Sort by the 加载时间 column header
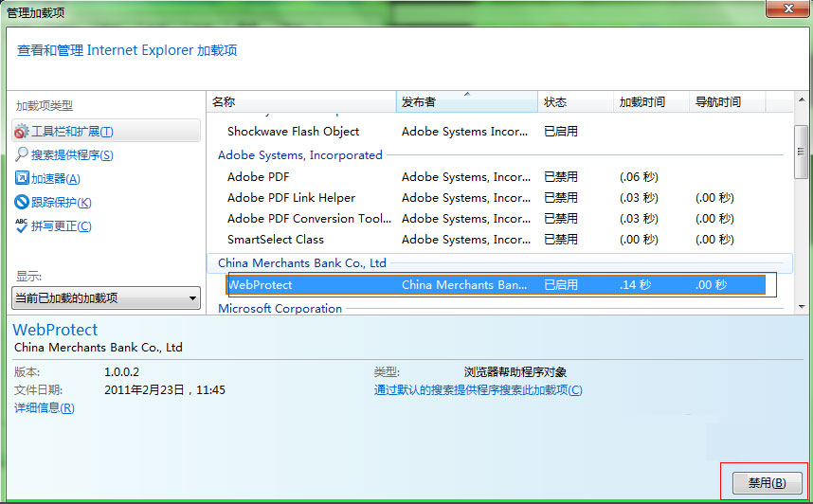Viewport: 813px width, 504px height. pos(651,101)
